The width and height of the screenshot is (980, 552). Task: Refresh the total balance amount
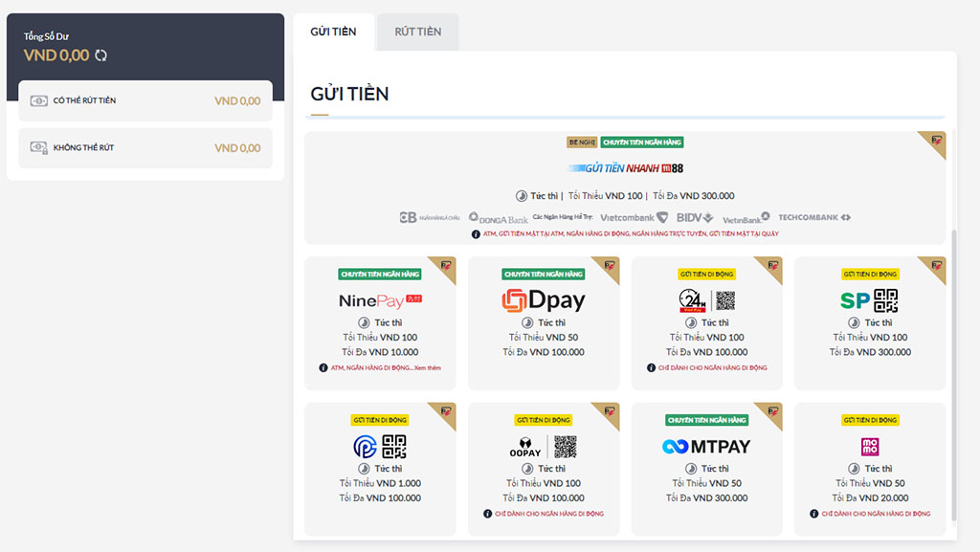coord(101,55)
